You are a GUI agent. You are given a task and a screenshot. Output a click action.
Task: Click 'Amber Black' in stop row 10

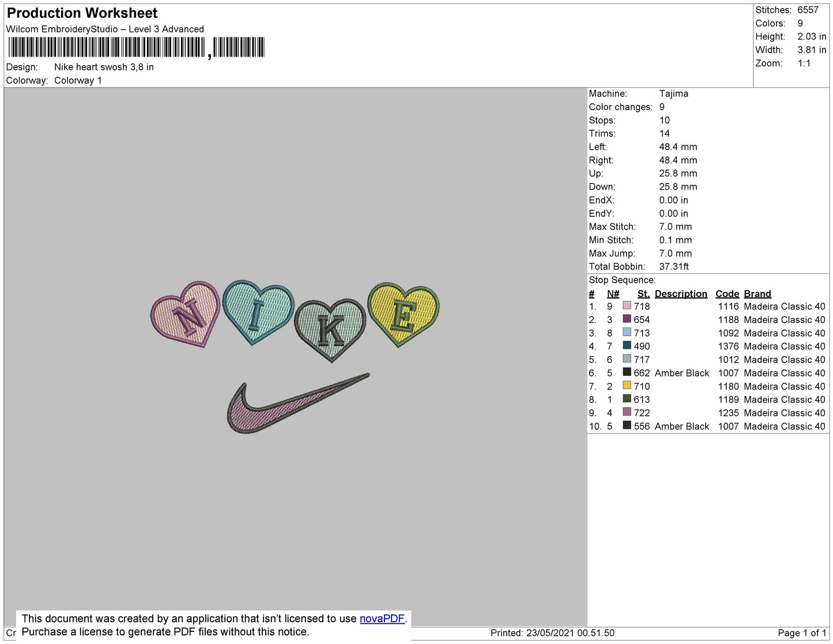(x=682, y=426)
